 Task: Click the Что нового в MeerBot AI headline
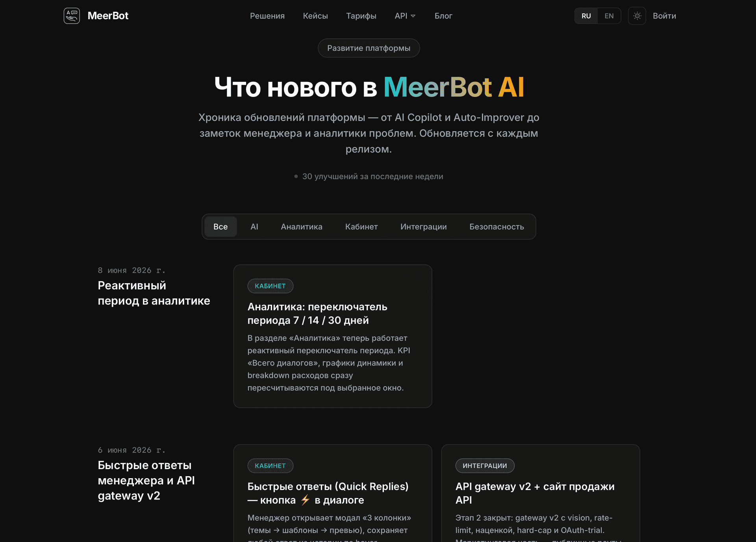point(369,87)
